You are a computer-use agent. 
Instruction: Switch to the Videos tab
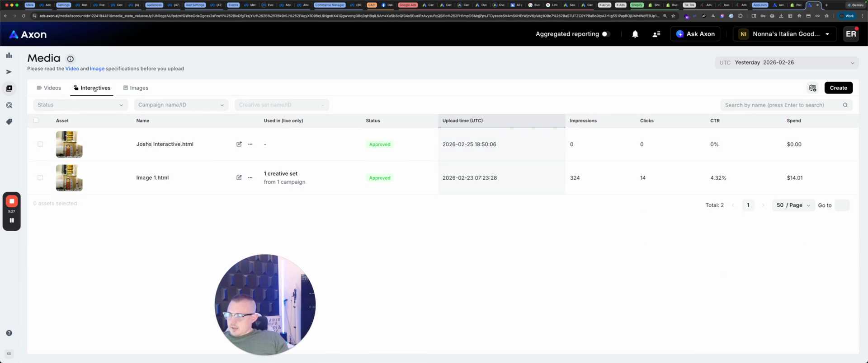tap(49, 88)
